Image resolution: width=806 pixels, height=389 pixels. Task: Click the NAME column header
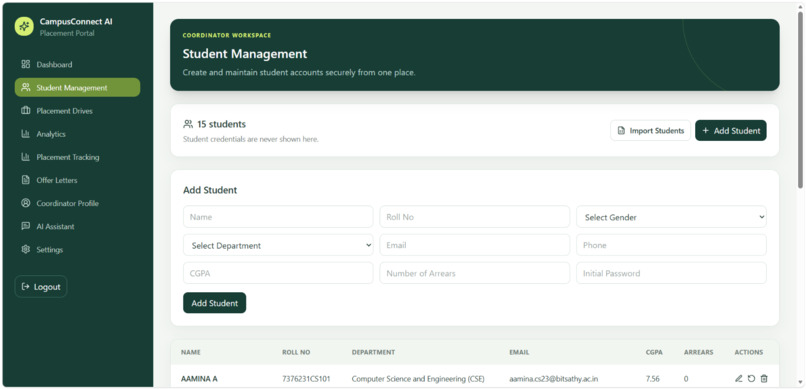191,353
